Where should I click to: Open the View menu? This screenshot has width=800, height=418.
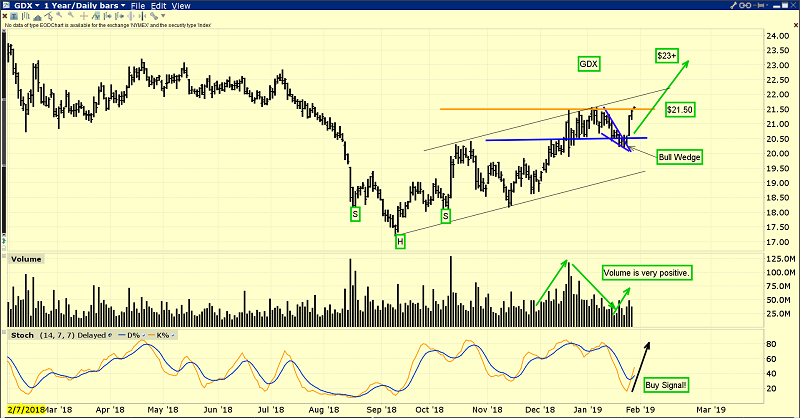pyautogui.click(x=181, y=6)
